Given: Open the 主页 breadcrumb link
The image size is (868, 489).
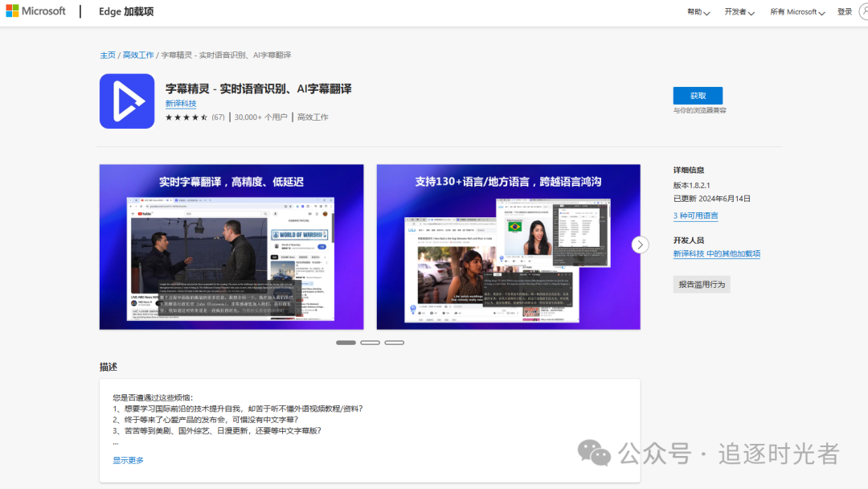Looking at the screenshot, I should click(x=107, y=55).
